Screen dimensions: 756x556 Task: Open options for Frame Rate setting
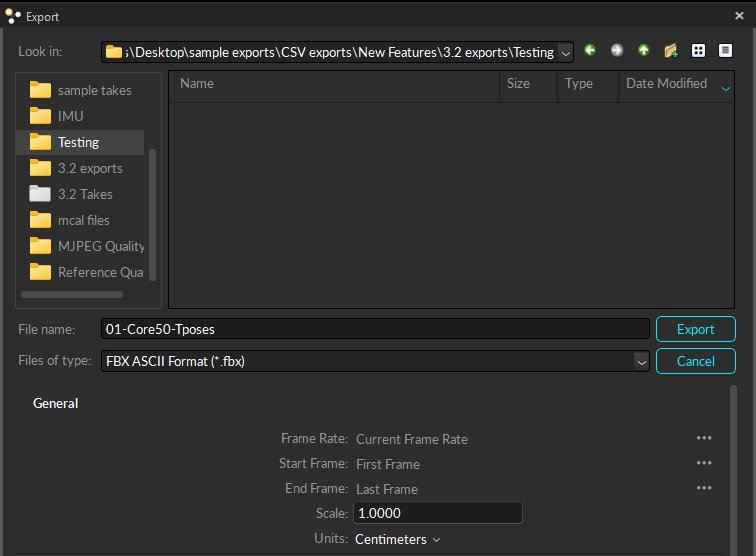[704, 438]
